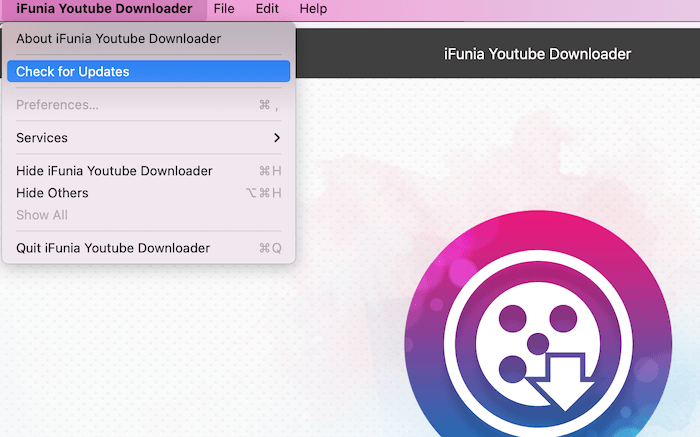Open the iFunia Youtube Downloader app menu

click(x=104, y=9)
